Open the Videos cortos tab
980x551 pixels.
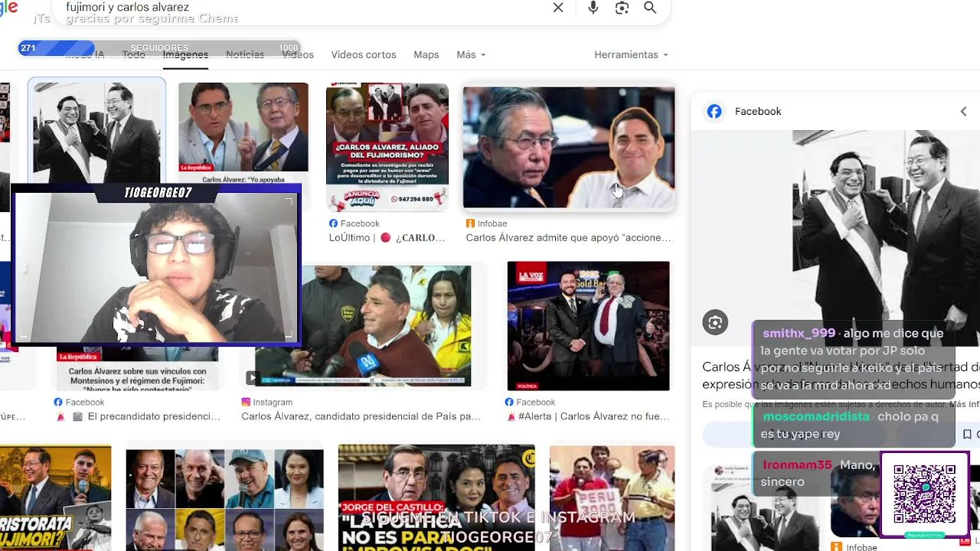coord(364,54)
